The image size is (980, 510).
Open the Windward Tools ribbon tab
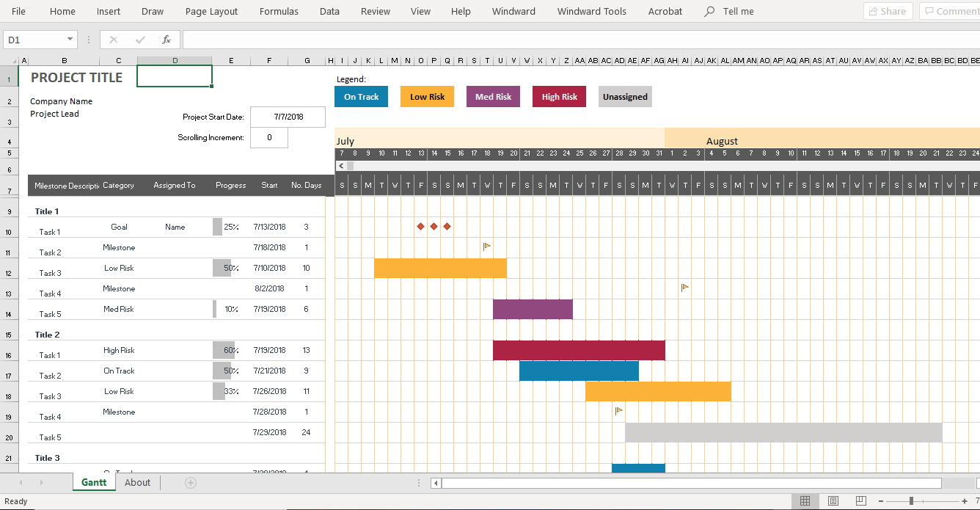592,12
